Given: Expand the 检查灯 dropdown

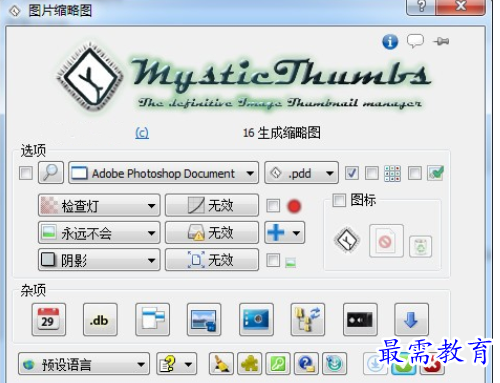Looking at the screenshot, I should pyautogui.click(x=99, y=205).
